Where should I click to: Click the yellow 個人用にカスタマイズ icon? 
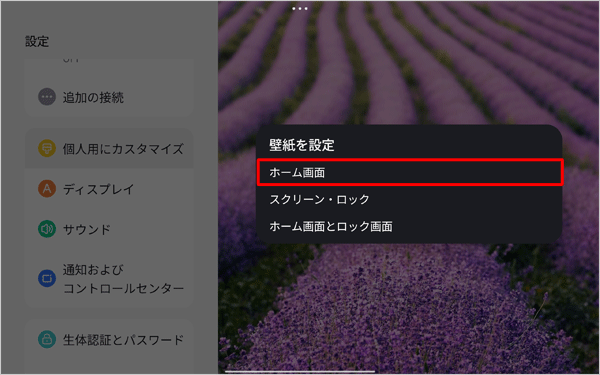coord(47,148)
